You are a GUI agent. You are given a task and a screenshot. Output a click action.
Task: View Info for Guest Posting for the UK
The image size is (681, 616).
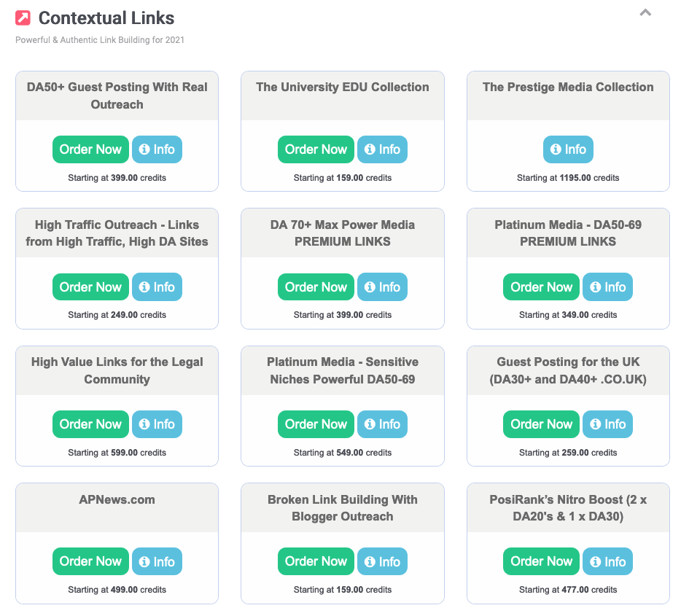point(607,424)
